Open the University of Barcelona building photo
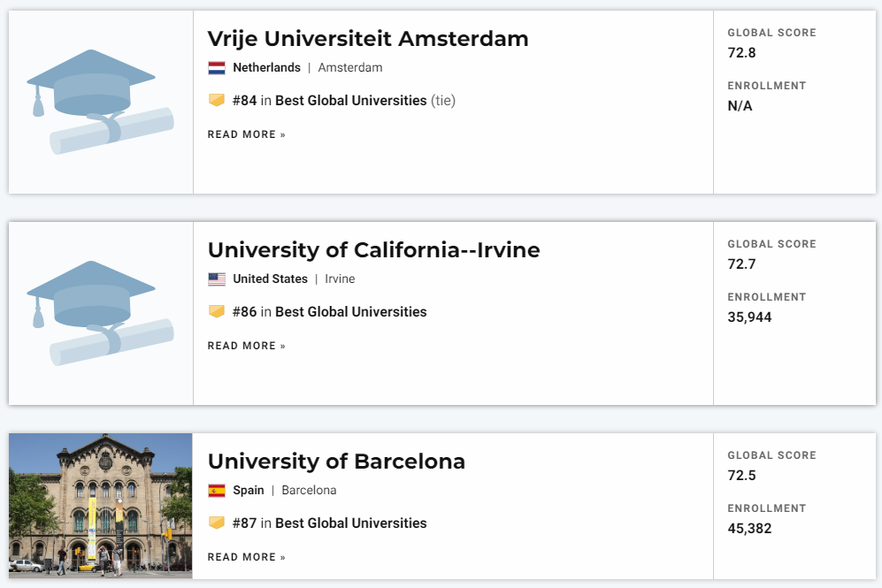The image size is (882, 588). (x=101, y=506)
